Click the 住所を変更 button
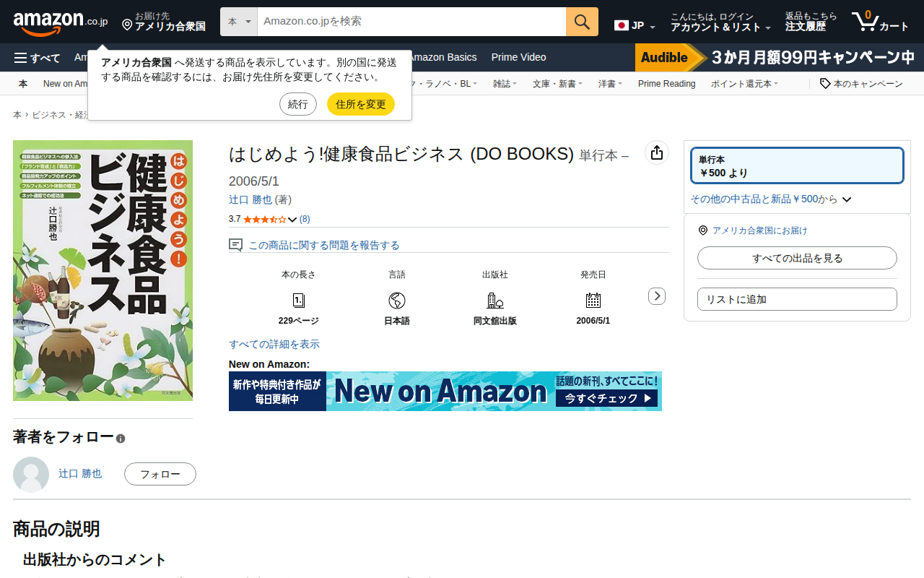The image size is (924, 578). 361,104
